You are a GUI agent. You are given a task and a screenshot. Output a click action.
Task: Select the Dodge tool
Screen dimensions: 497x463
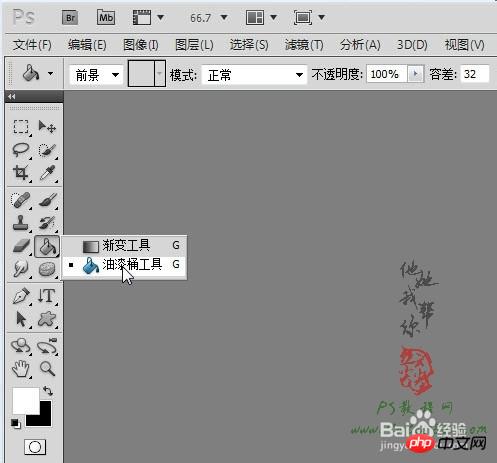pyautogui.click(x=21, y=269)
